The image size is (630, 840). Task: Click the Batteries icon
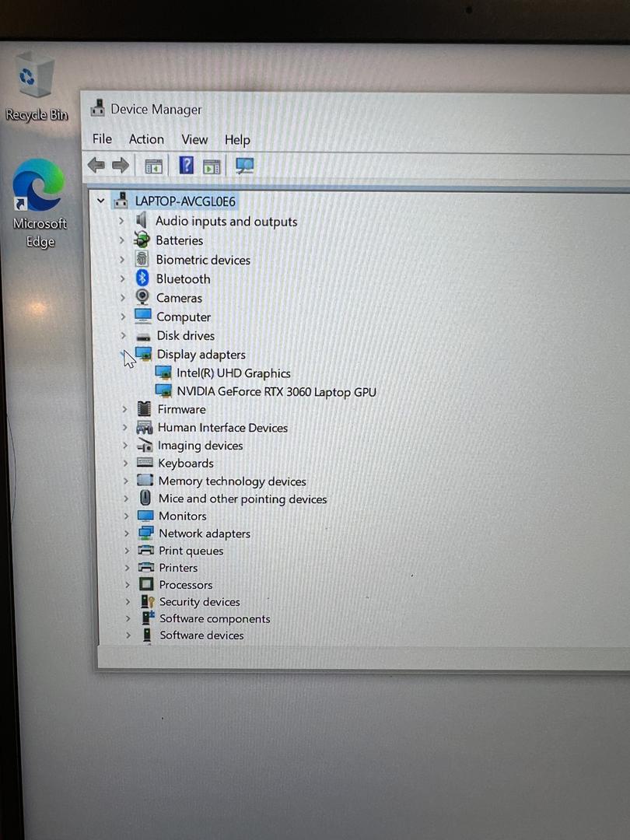click(142, 240)
